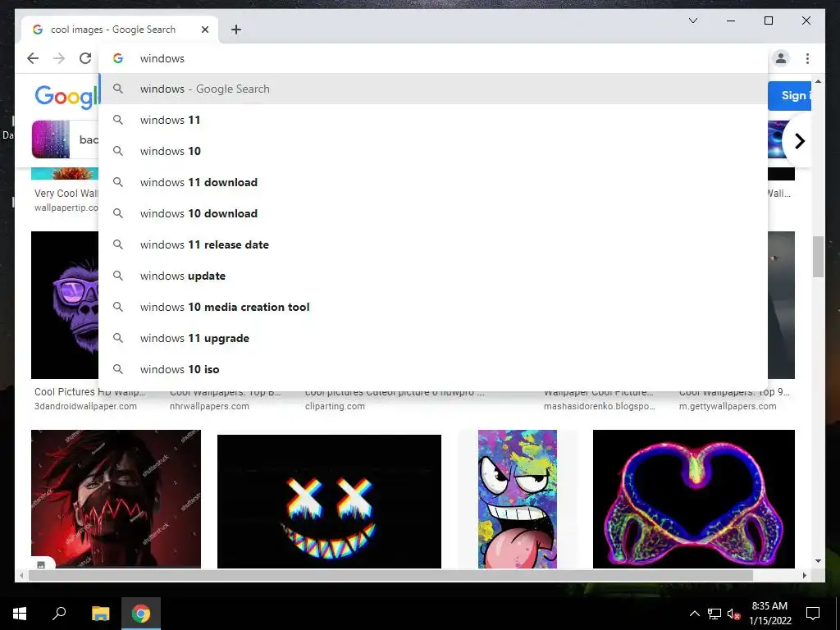Open the cliparting.com source link
Screen dimensions: 840x630
pos(335,406)
